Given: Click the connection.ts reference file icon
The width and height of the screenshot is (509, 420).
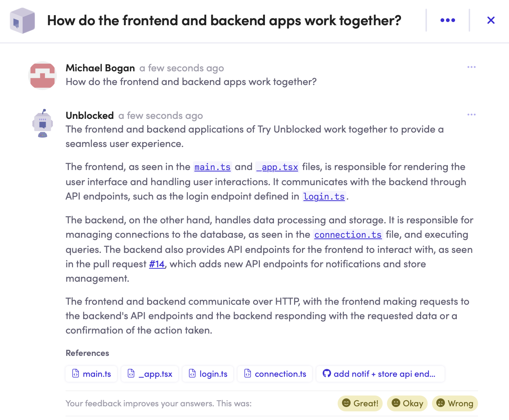Looking at the screenshot, I should 248,374.
